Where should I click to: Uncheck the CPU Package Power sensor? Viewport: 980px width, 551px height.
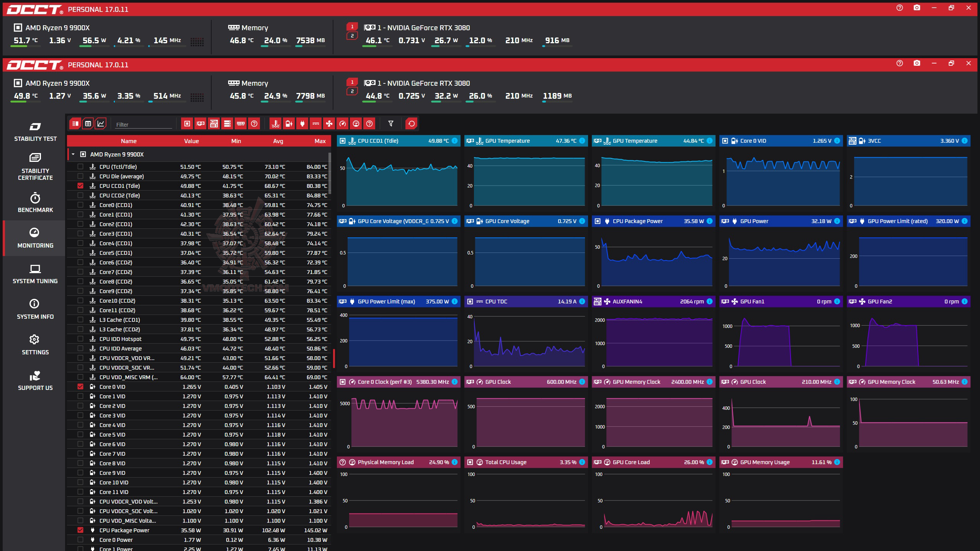point(80,530)
